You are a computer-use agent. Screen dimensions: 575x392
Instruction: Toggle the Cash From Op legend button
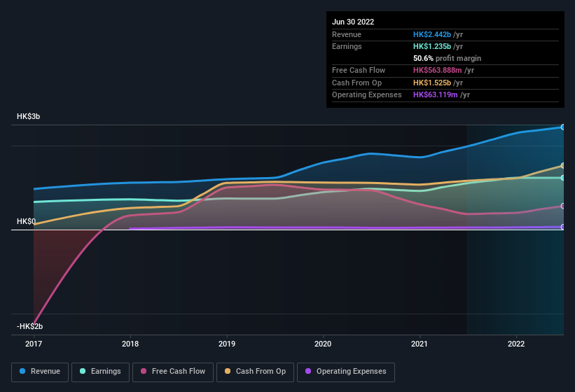pyautogui.click(x=255, y=372)
